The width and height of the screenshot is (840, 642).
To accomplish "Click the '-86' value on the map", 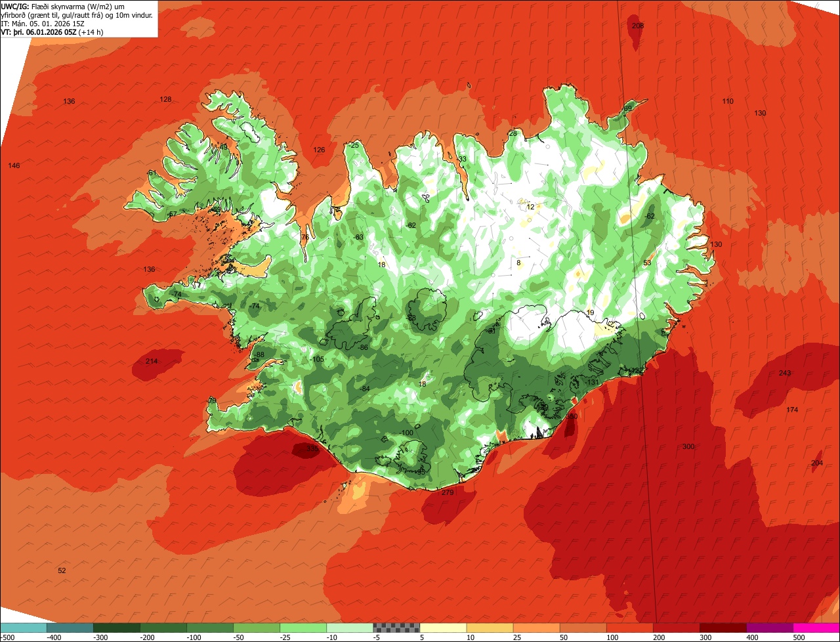I will [x=362, y=347].
